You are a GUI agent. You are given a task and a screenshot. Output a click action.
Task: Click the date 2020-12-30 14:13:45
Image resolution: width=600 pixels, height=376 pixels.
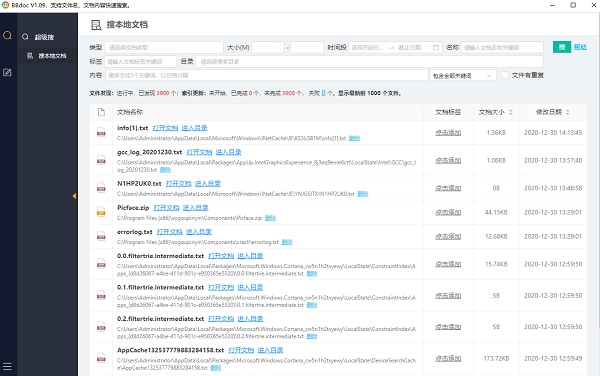click(x=553, y=133)
